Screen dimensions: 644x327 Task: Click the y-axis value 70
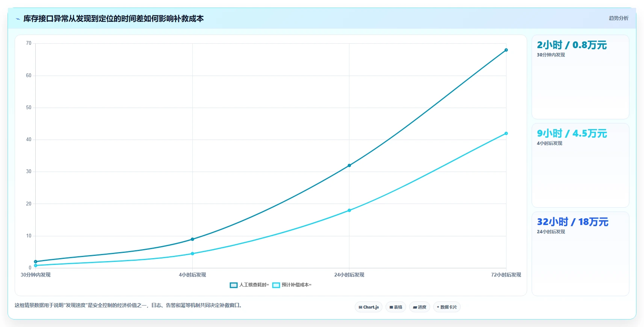pyautogui.click(x=29, y=43)
